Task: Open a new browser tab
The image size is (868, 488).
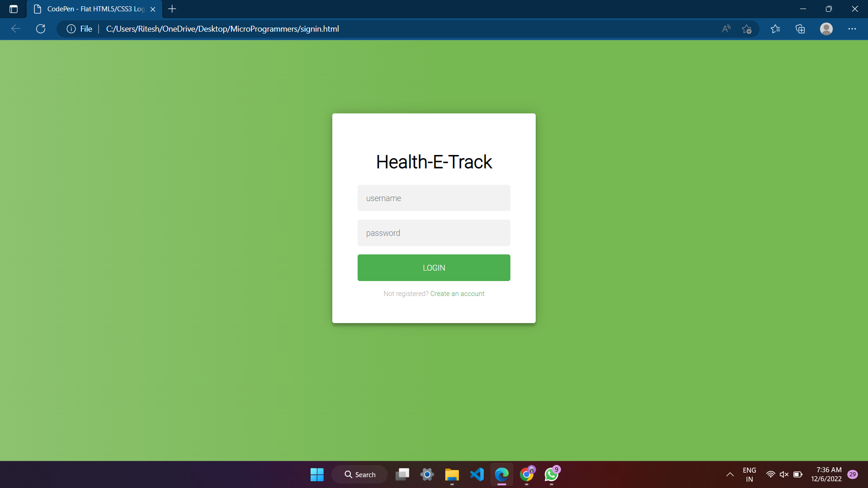Action: 172,9
